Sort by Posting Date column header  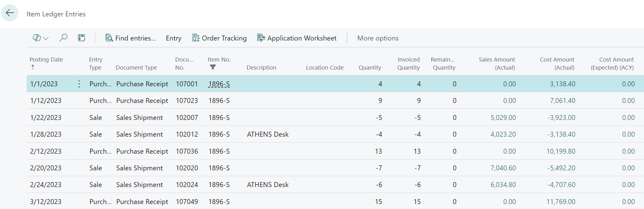coord(46,59)
